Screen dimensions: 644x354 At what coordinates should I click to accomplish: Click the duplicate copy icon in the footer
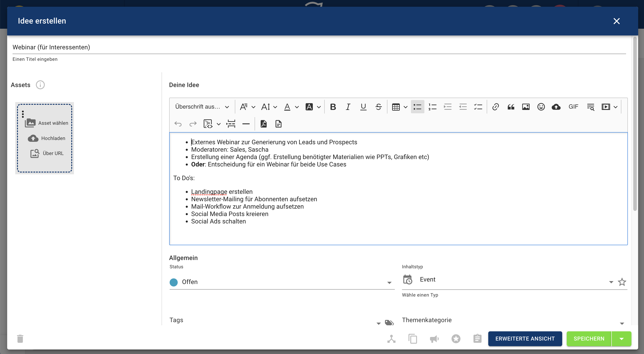[x=413, y=339]
